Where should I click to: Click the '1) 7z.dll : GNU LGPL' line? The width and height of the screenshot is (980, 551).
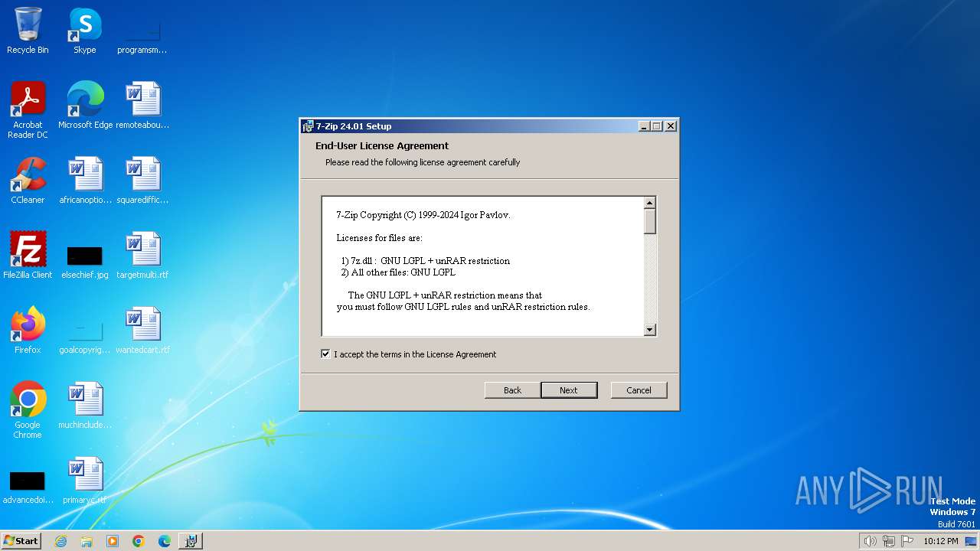(425, 261)
